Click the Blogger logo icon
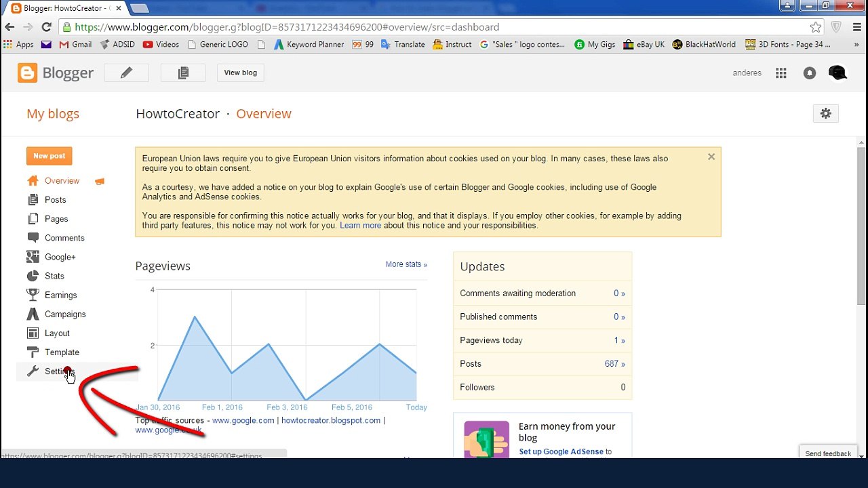Screen dimensions: 868x488 (28, 73)
